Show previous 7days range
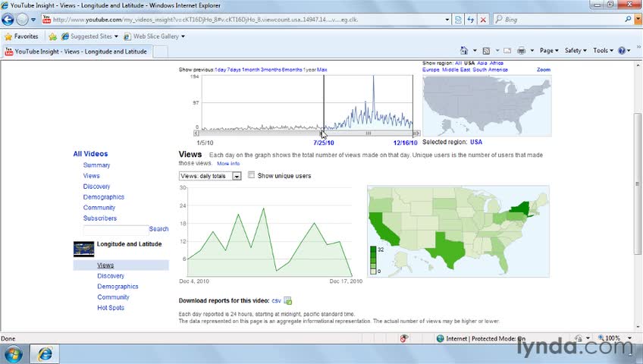This screenshot has height=364, width=643. pos(234,70)
